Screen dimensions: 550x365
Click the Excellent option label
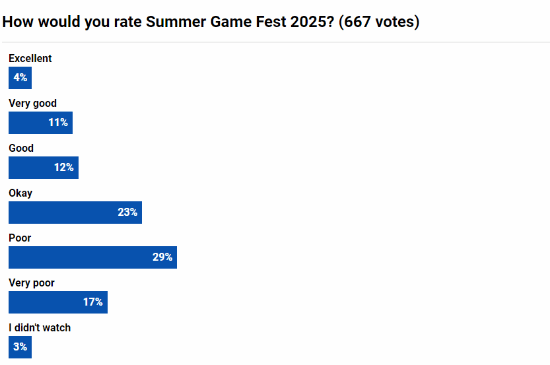pos(30,58)
